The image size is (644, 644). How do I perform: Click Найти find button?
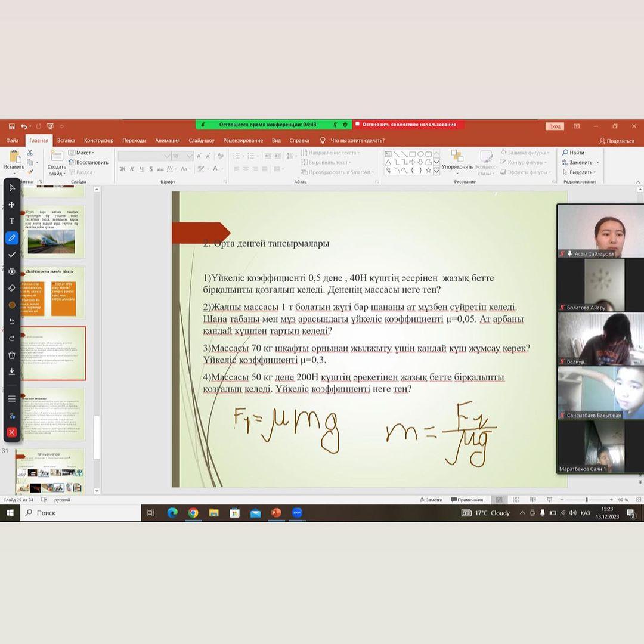point(574,153)
